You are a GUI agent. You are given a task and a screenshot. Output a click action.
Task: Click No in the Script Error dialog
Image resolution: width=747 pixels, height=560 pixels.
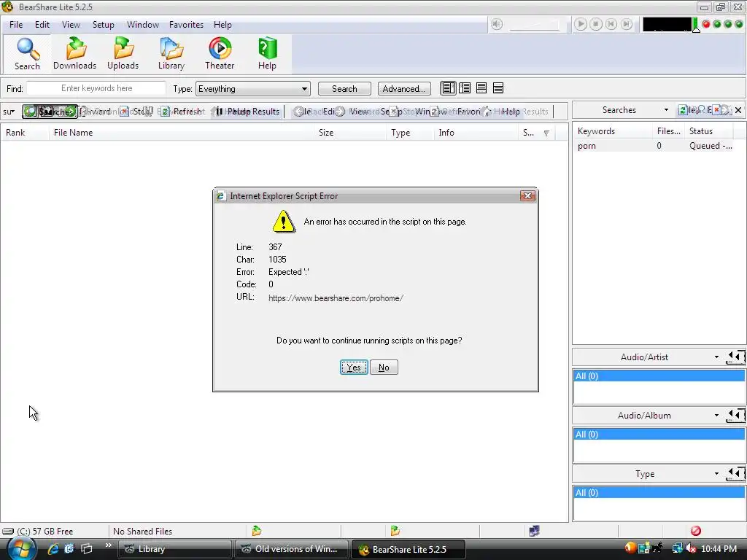click(x=384, y=367)
